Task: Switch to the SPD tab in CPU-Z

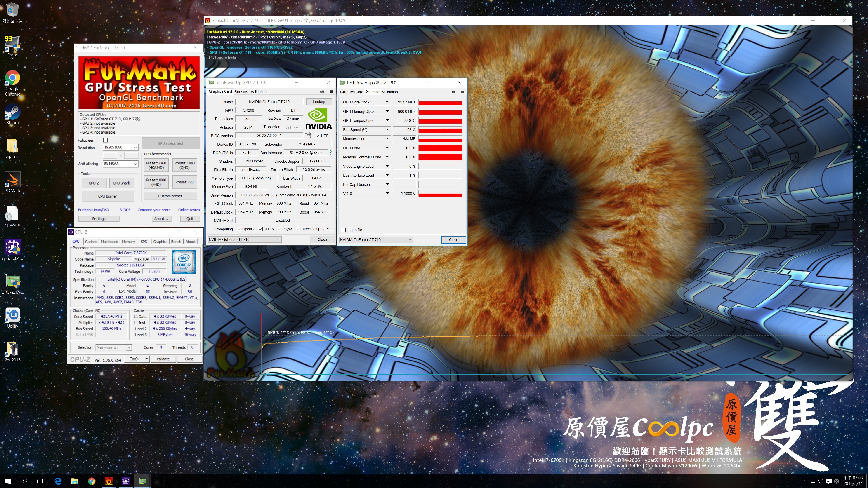Action: pos(144,242)
